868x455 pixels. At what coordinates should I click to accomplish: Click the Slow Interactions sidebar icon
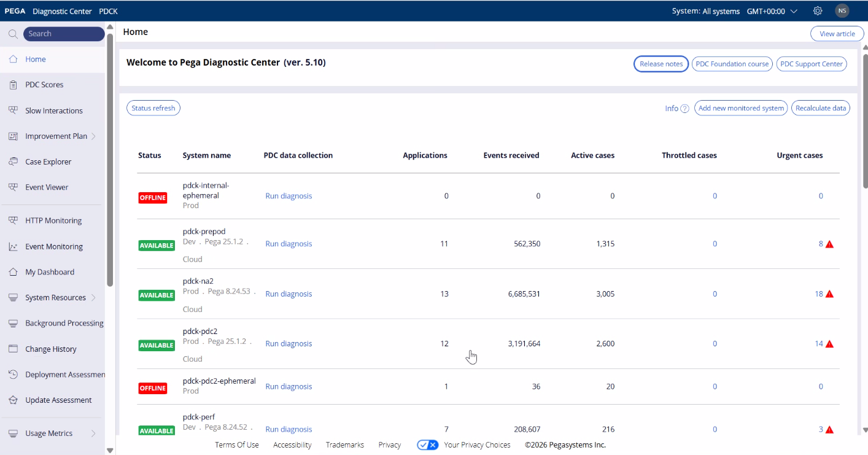point(13,111)
